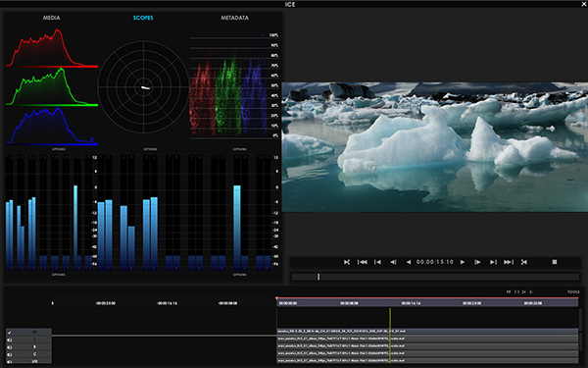
Task: Go to the next edit
Action: coord(493,262)
